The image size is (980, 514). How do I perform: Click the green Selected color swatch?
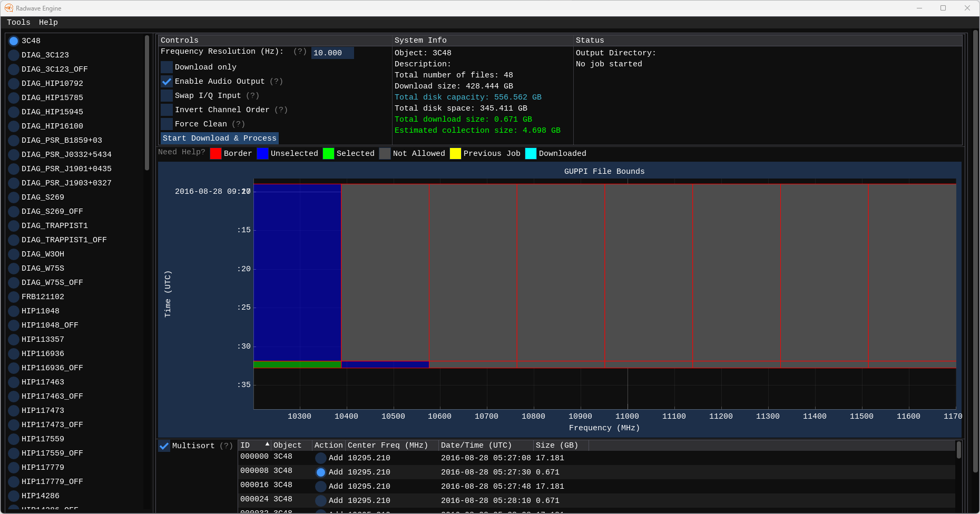328,153
